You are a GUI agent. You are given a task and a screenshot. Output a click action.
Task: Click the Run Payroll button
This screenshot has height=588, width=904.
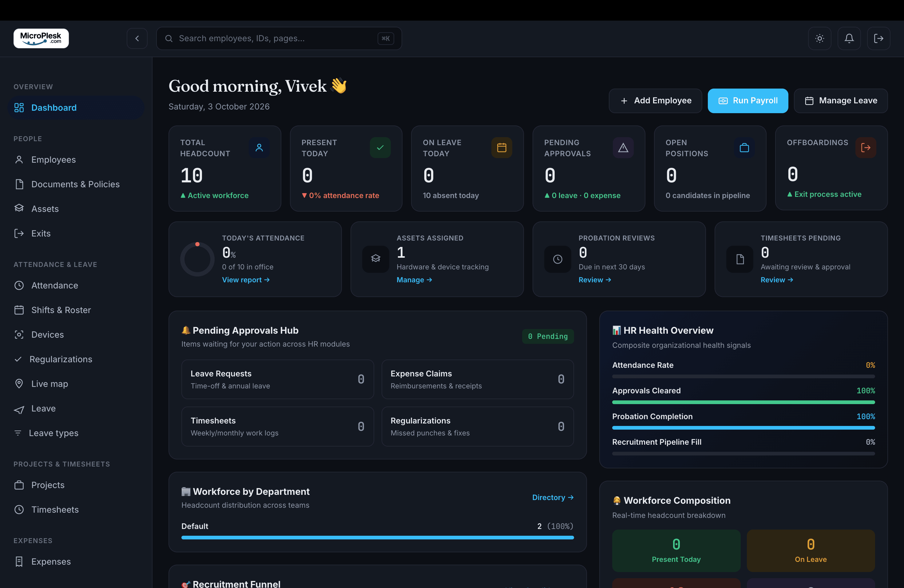(747, 101)
